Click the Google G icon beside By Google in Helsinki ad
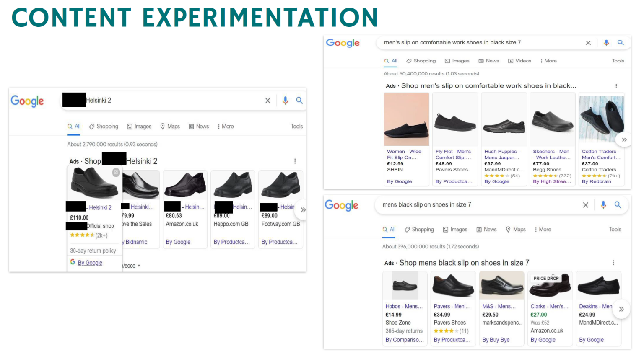The width and height of the screenshot is (644, 354). pyautogui.click(x=72, y=262)
